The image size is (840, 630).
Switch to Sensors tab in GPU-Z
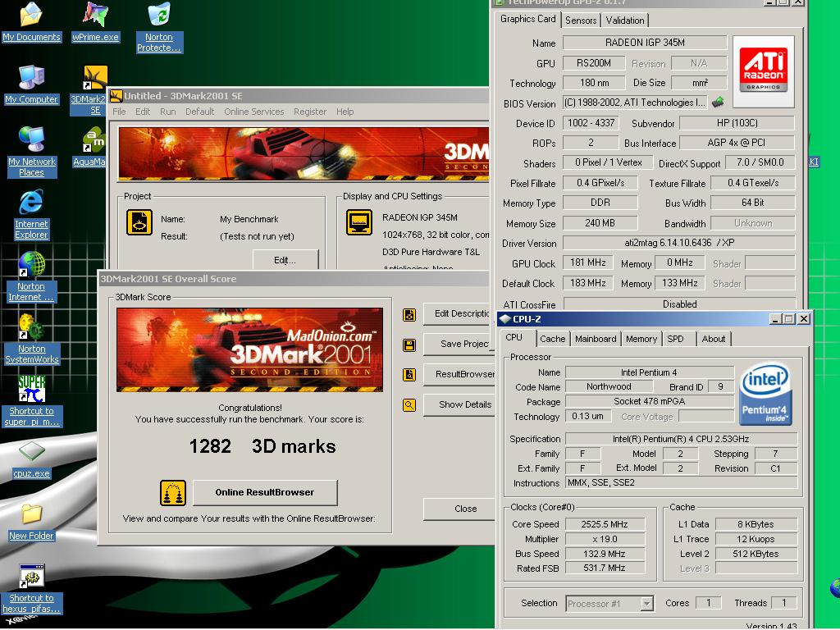(x=581, y=21)
